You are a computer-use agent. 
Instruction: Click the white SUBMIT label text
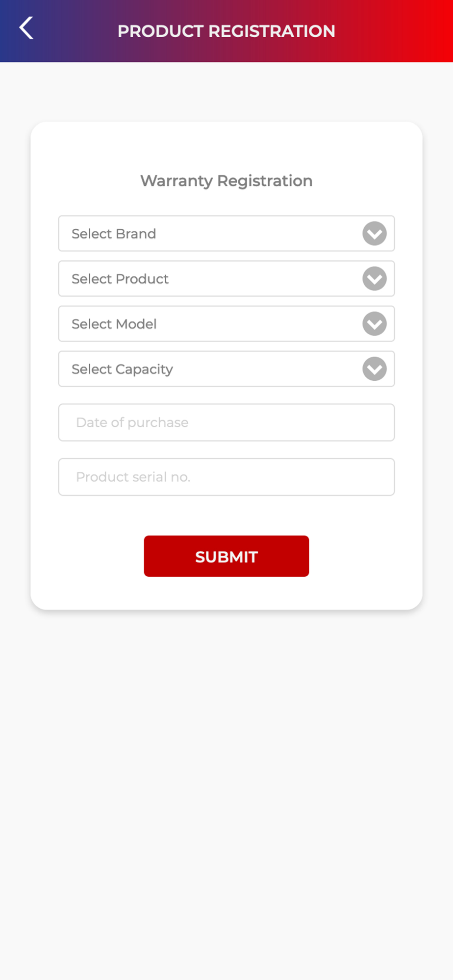click(226, 557)
